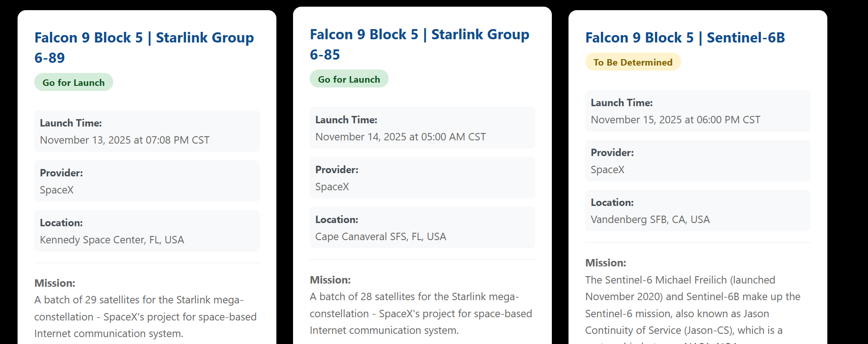
Task: Click Go for Launch badge on Starlink 6-85
Action: (x=349, y=79)
